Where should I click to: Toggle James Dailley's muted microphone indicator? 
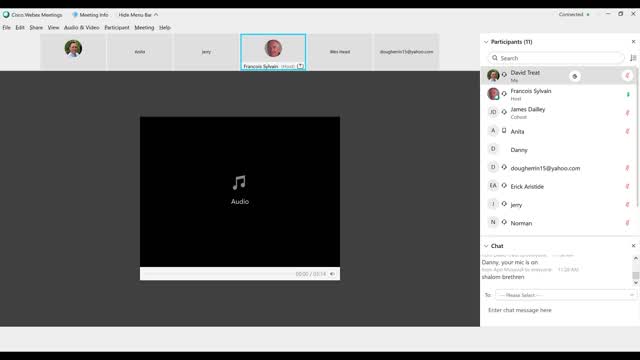pyautogui.click(x=627, y=113)
